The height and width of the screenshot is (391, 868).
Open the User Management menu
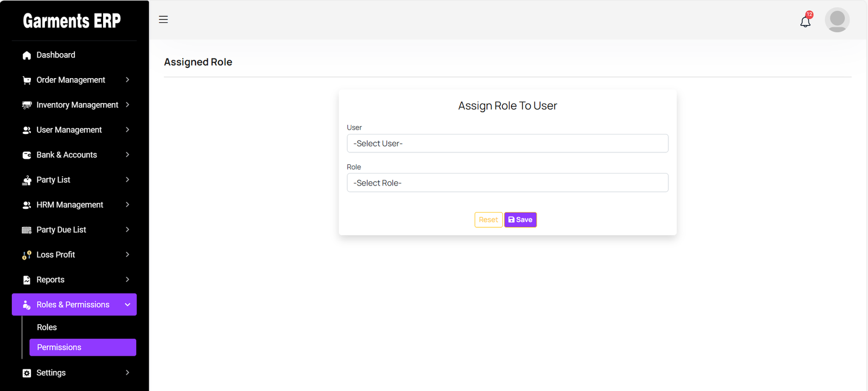point(69,130)
